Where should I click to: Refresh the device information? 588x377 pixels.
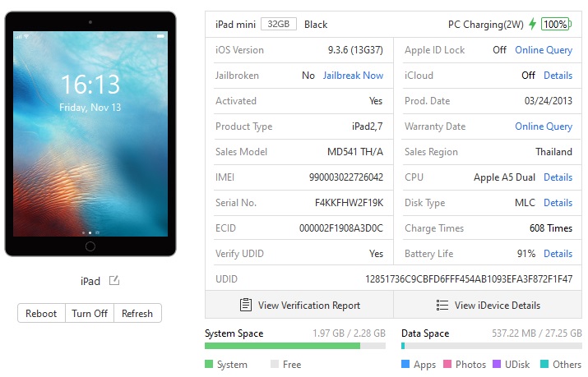click(x=137, y=313)
